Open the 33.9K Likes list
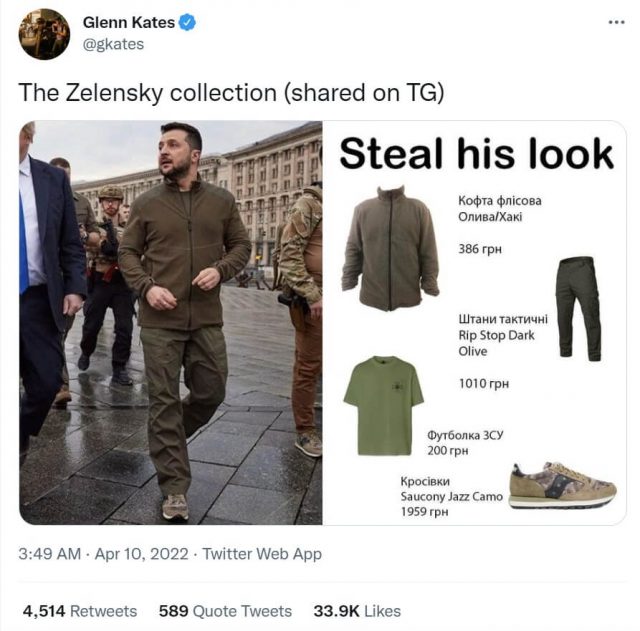 pyautogui.click(x=357, y=611)
